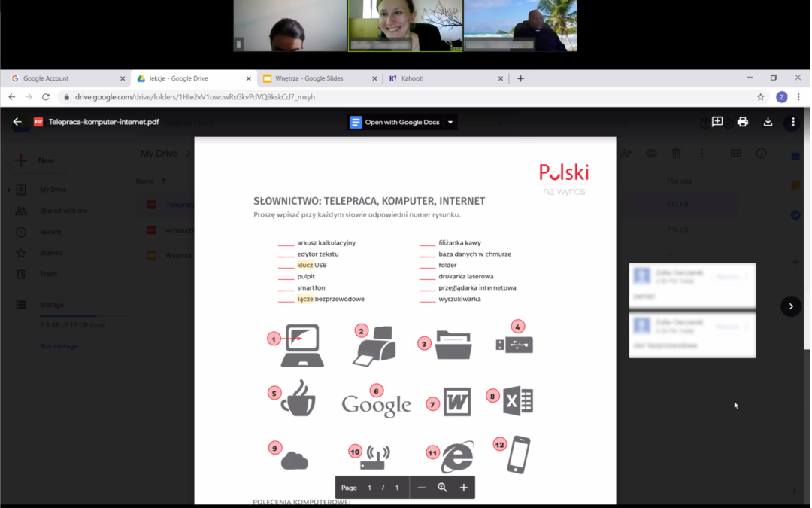Open a new browser tab
This screenshot has width=812, height=508.
520,78
